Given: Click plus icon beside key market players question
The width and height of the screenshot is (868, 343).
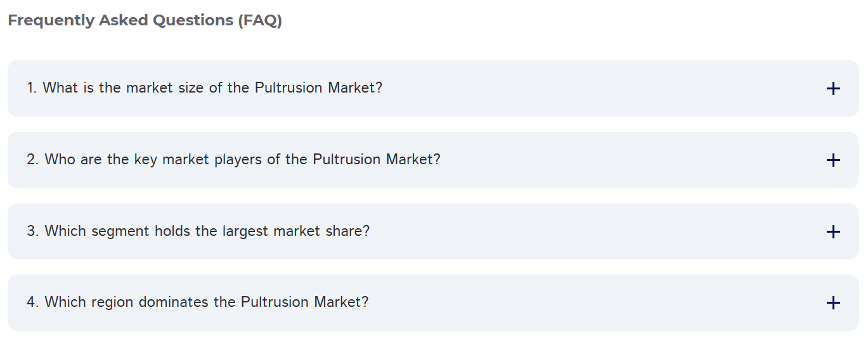Looking at the screenshot, I should (833, 160).
